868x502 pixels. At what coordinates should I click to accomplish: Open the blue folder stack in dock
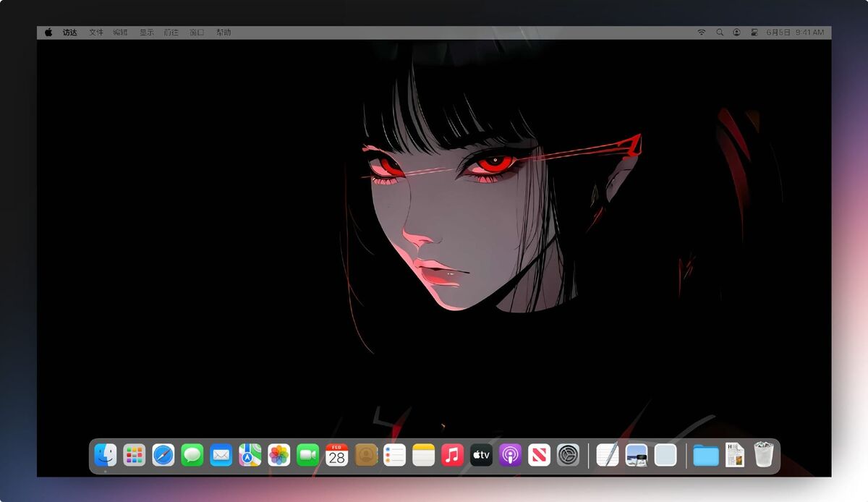(x=706, y=456)
